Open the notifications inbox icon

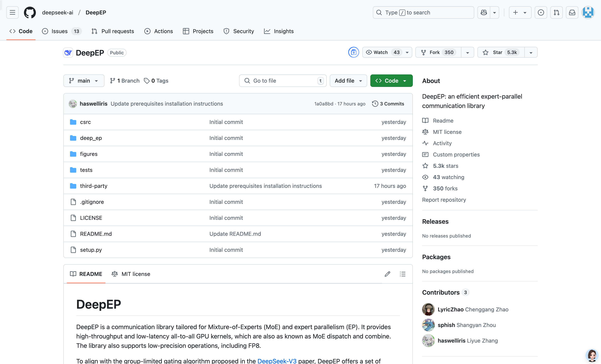[572, 12]
